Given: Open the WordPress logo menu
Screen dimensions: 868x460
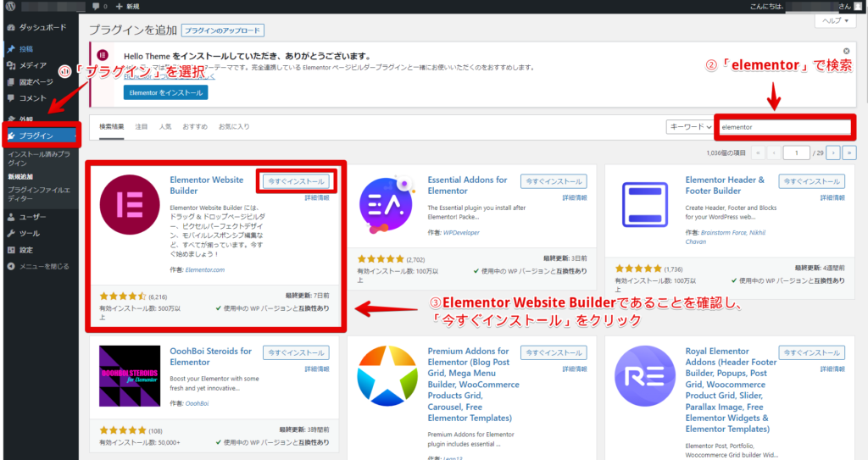Looking at the screenshot, I should [x=10, y=6].
